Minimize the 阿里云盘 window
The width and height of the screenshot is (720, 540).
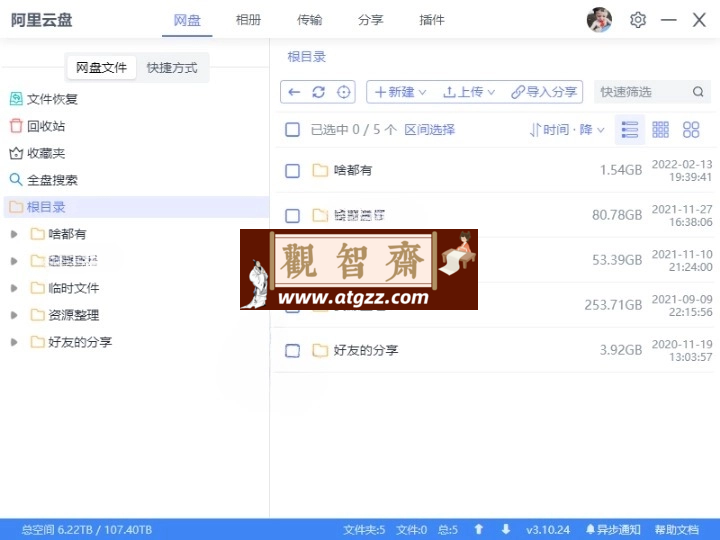pos(669,20)
